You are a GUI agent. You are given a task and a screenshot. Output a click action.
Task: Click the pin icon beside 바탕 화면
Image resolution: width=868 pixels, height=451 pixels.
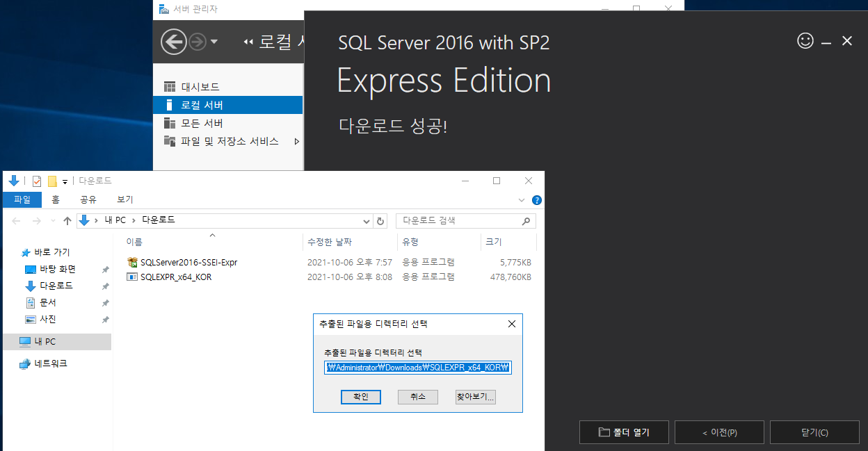106,269
